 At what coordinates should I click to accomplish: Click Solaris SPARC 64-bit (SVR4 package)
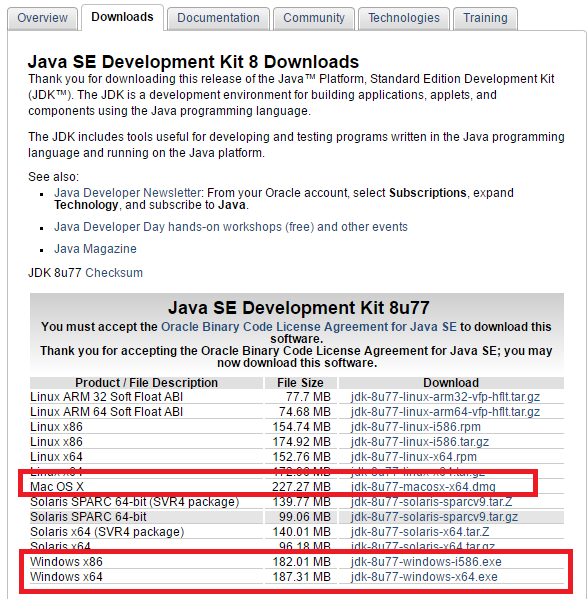[134, 502]
